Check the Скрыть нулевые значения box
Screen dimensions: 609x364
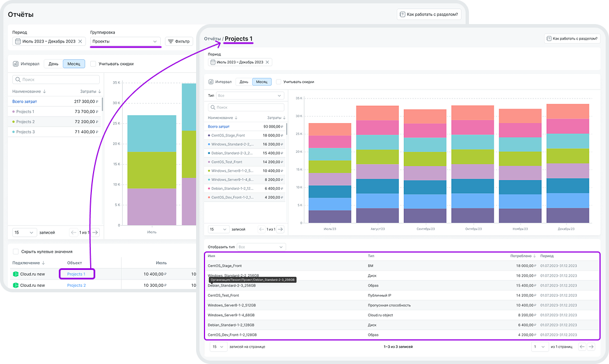(x=16, y=251)
